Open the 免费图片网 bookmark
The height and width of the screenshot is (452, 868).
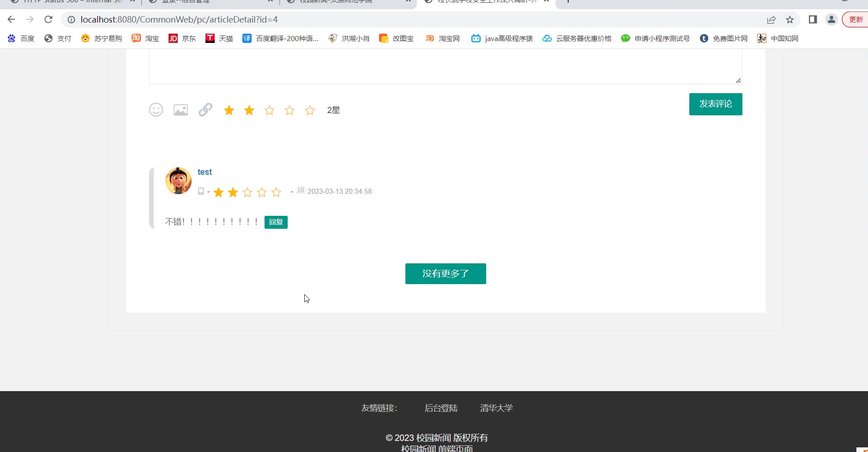point(724,38)
